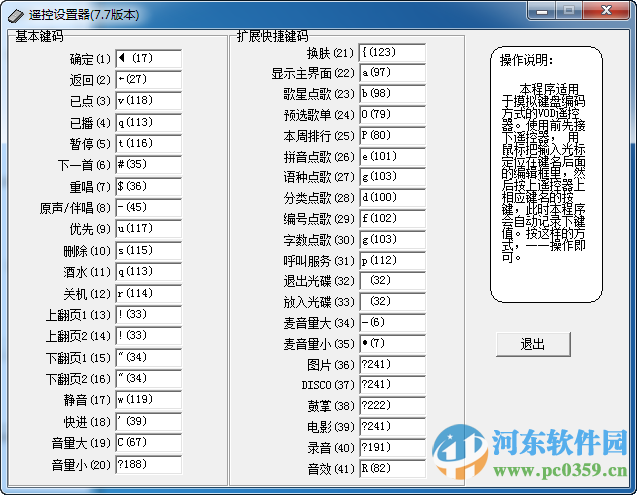Focus the 字数点歌 (30) input field
The width and height of the screenshot is (637, 495).
pos(392,240)
